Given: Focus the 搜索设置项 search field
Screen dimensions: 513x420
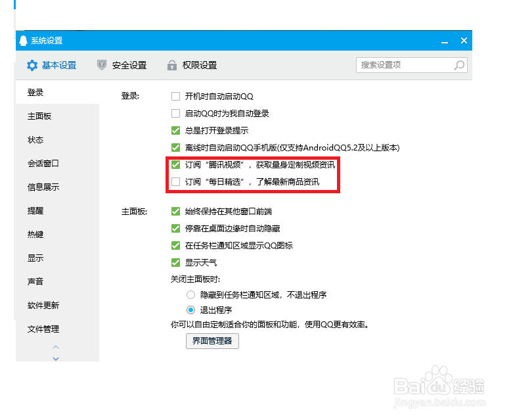Looking at the screenshot, I should 412,65.
